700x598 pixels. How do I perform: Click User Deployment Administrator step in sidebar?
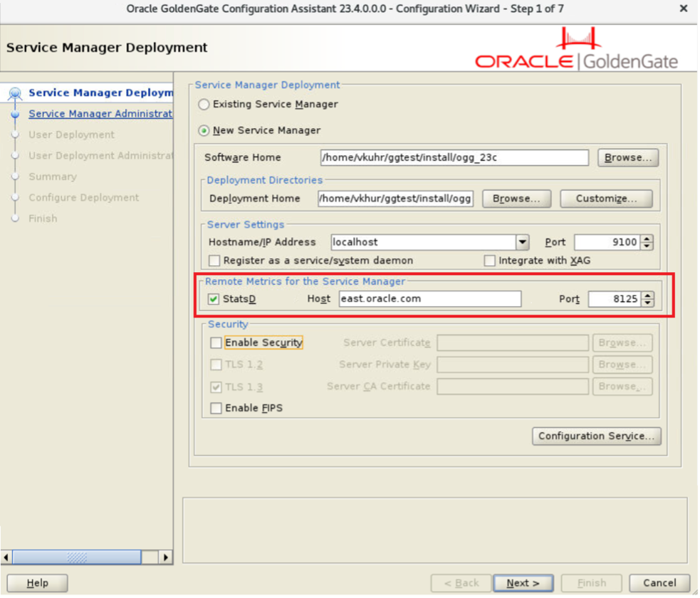click(100, 156)
